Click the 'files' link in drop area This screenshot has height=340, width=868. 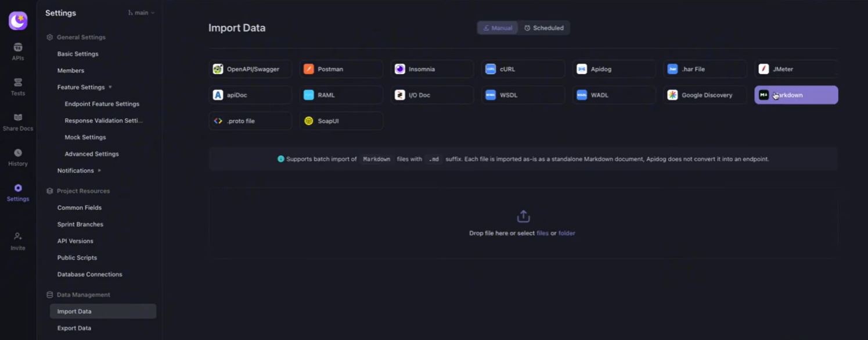pyautogui.click(x=542, y=233)
